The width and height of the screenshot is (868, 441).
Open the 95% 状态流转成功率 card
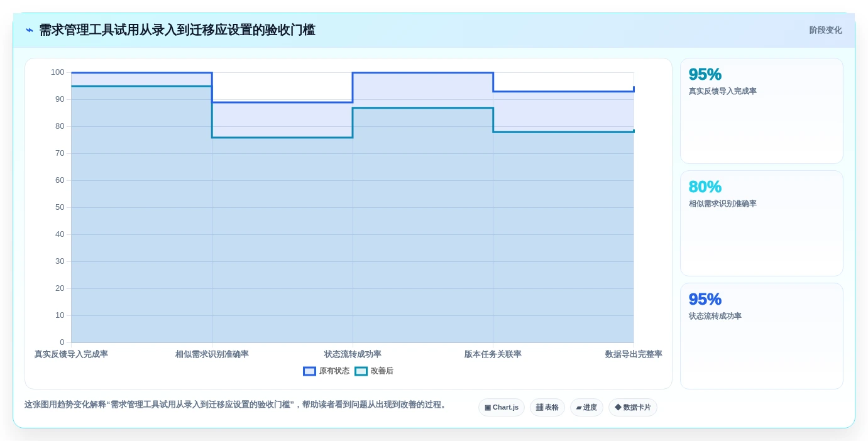(x=761, y=336)
